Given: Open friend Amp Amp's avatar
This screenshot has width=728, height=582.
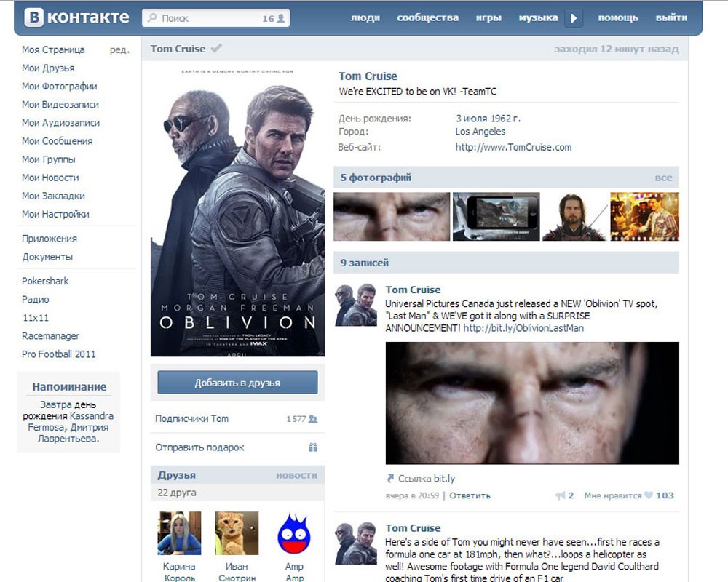Looking at the screenshot, I should [294, 533].
